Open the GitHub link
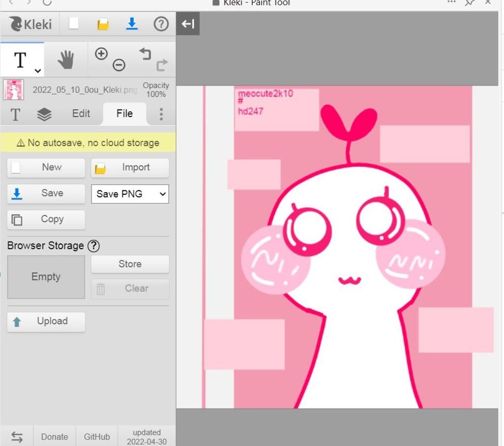This screenshot has height=446, width=504. pos(97,437)
